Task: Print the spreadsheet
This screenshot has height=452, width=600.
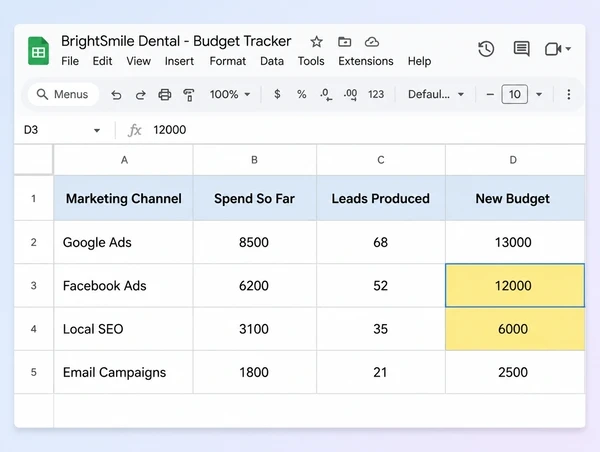Action: 165,95
